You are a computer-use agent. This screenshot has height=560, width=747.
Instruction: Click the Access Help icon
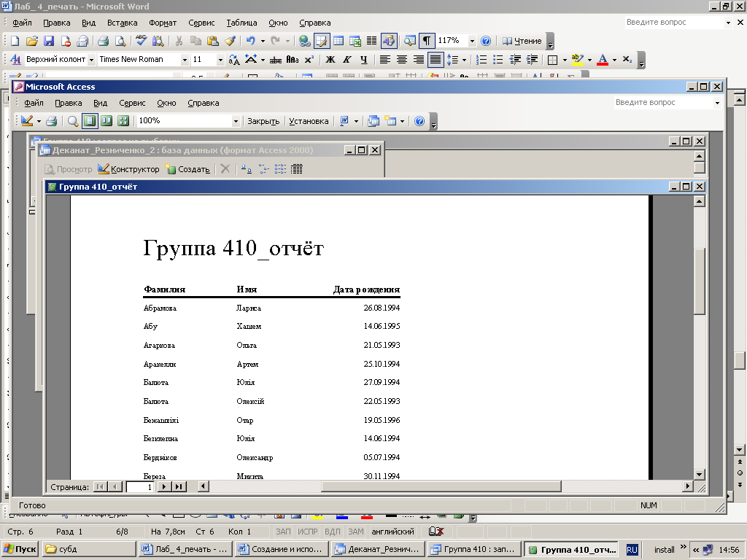419,121
